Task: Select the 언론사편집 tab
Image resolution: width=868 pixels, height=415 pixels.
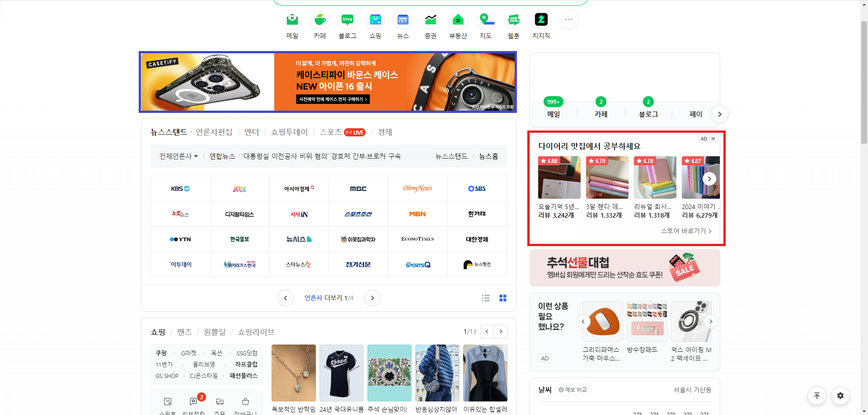Action: [214, 132]
